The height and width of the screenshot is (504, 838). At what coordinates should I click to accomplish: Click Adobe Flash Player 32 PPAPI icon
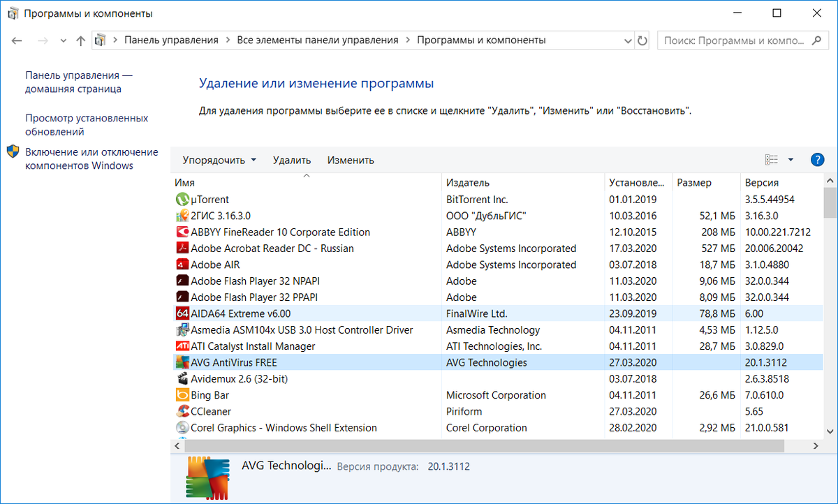(x=182, y=297)
